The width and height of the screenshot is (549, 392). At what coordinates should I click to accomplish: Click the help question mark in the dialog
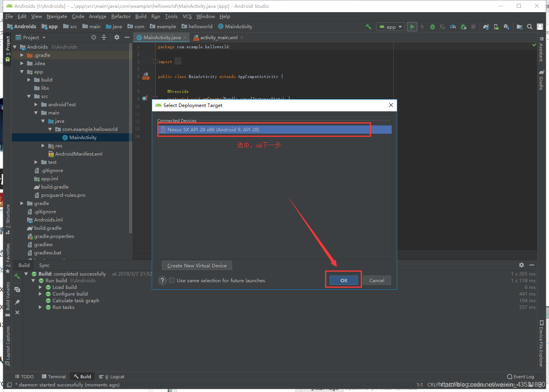(x=163, y=281)
